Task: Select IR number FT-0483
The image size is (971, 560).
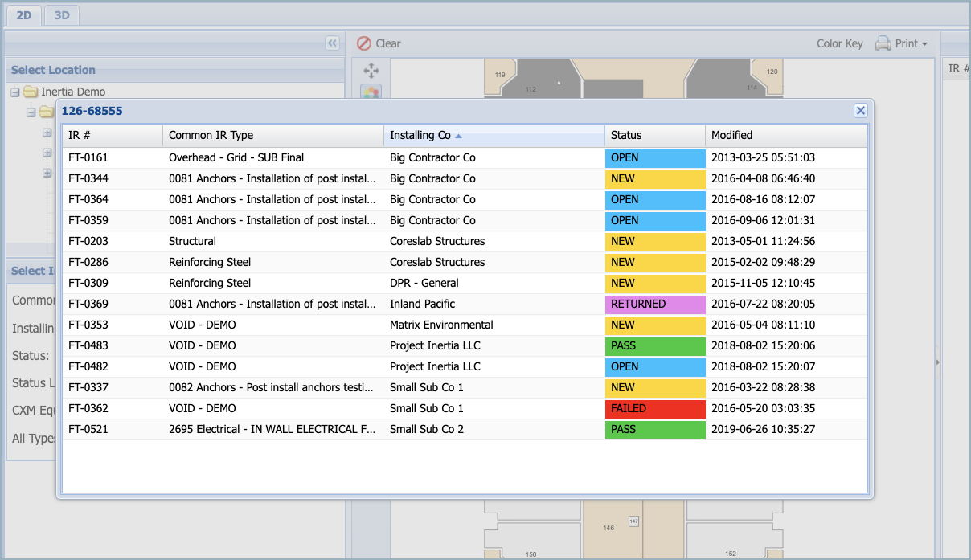Action: [88, 345]
